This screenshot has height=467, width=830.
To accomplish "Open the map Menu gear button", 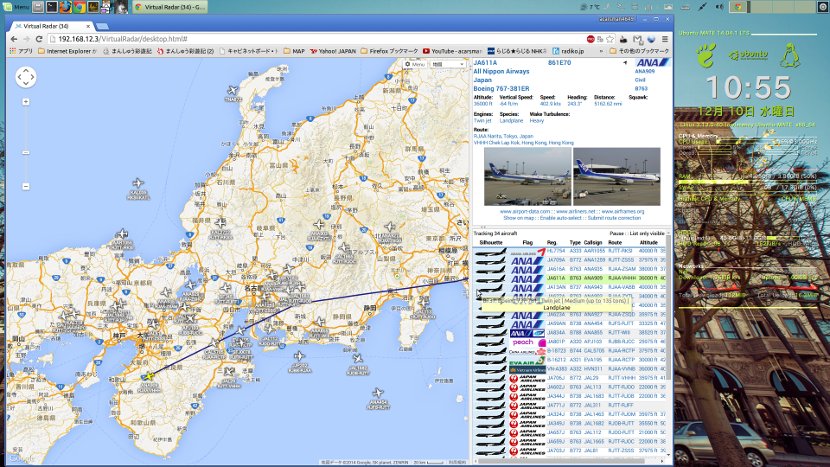I will (x=414, y=64).
